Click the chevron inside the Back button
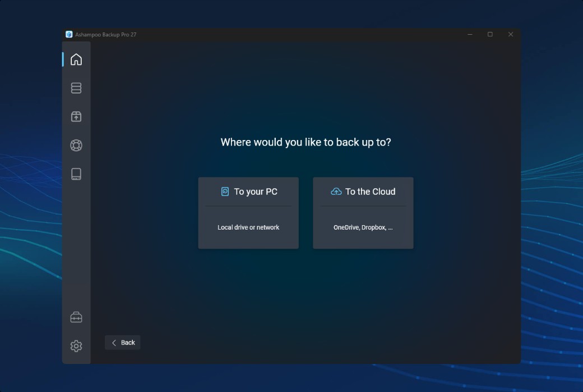 point(114,342)
